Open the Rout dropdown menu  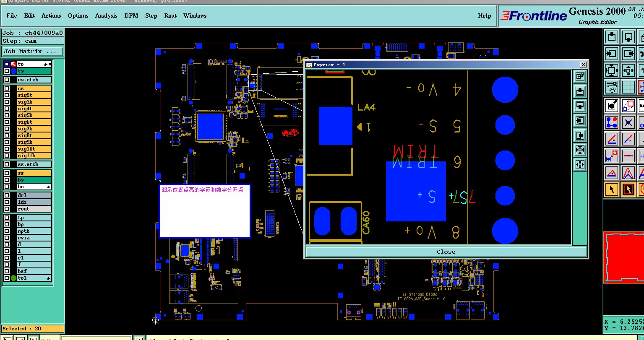coord(170,16)
